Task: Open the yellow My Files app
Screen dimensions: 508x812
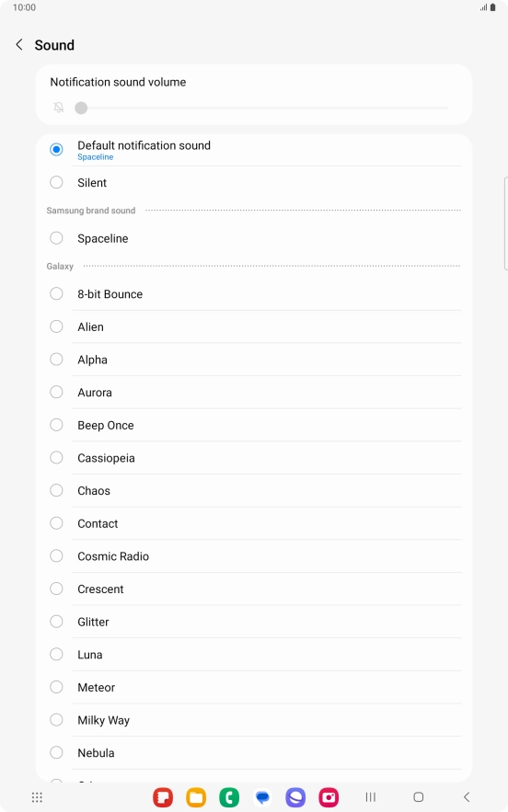Action: coord(196,797)
